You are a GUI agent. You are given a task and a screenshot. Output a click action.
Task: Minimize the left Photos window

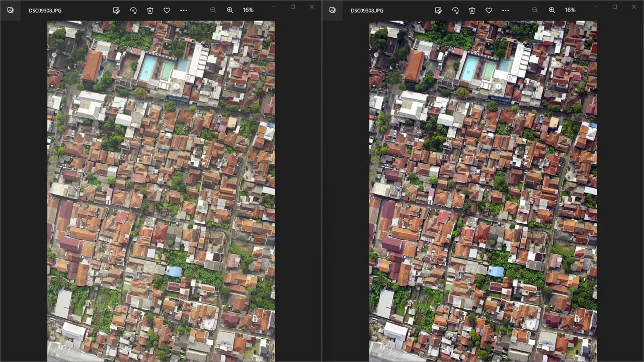pos(274,7)
